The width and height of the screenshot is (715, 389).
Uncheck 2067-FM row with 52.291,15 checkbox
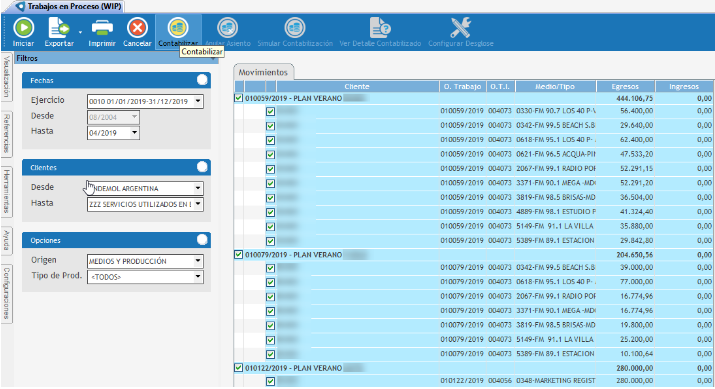[270, 169]
